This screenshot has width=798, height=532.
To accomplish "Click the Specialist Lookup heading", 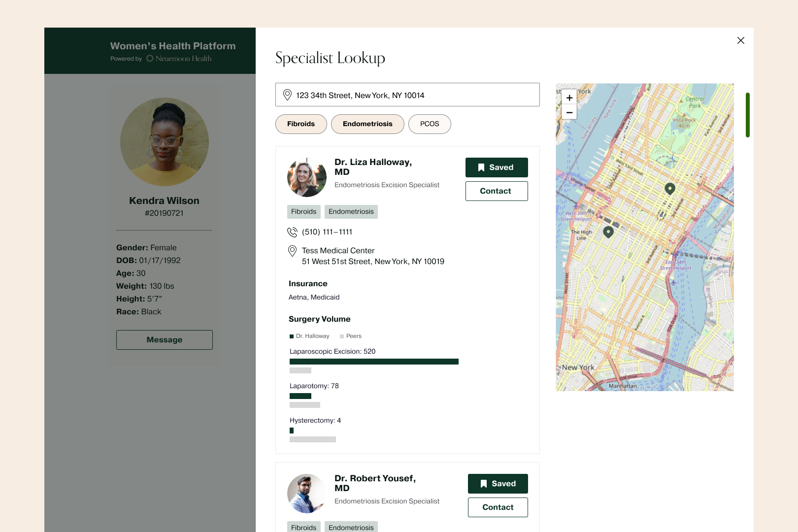I will click(x=330, y=58).
